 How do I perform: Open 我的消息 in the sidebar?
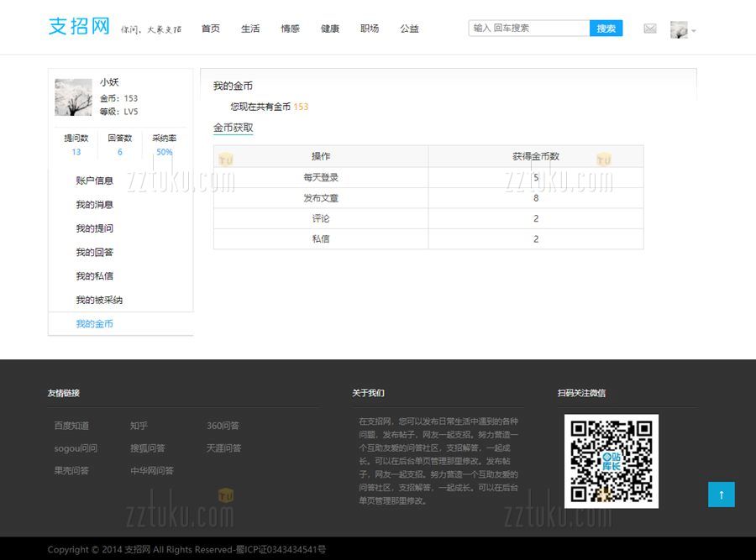[x=94, y=205]
